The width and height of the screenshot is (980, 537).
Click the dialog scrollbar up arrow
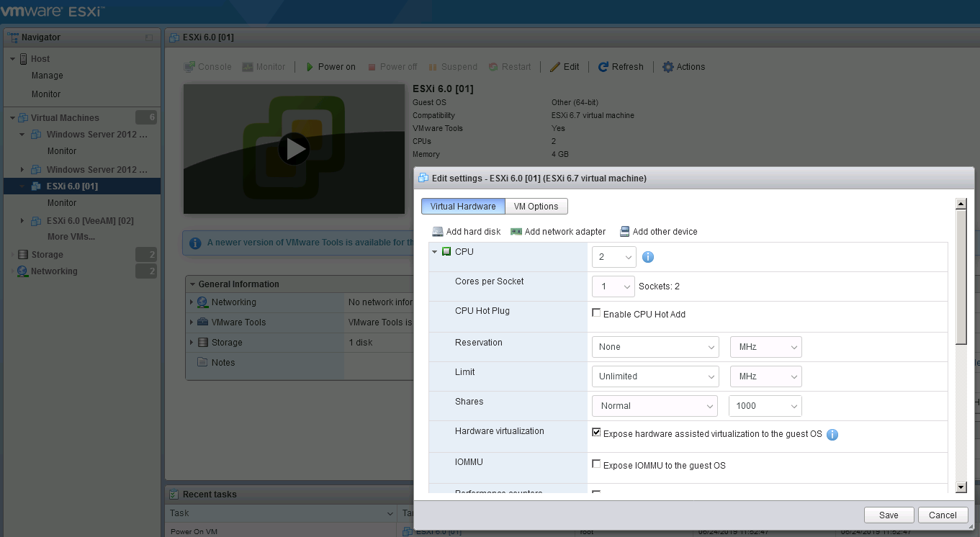961,204
